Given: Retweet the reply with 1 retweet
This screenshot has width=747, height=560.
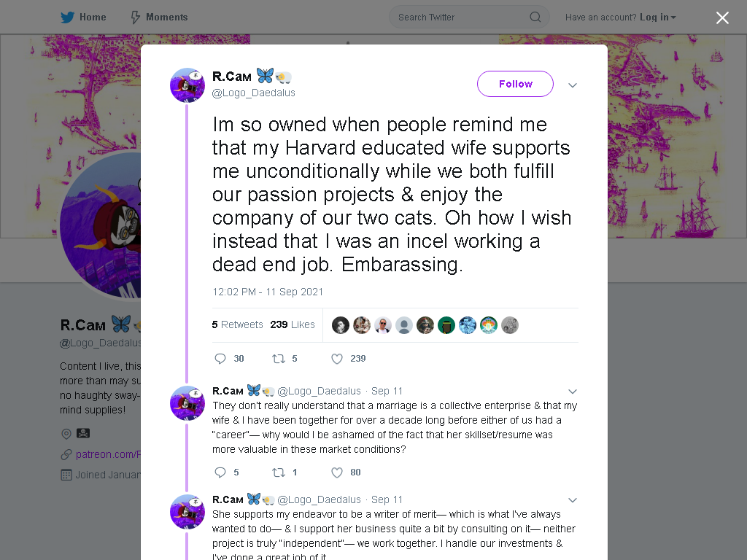Looking at the screenshot, I should click(278, 472).
